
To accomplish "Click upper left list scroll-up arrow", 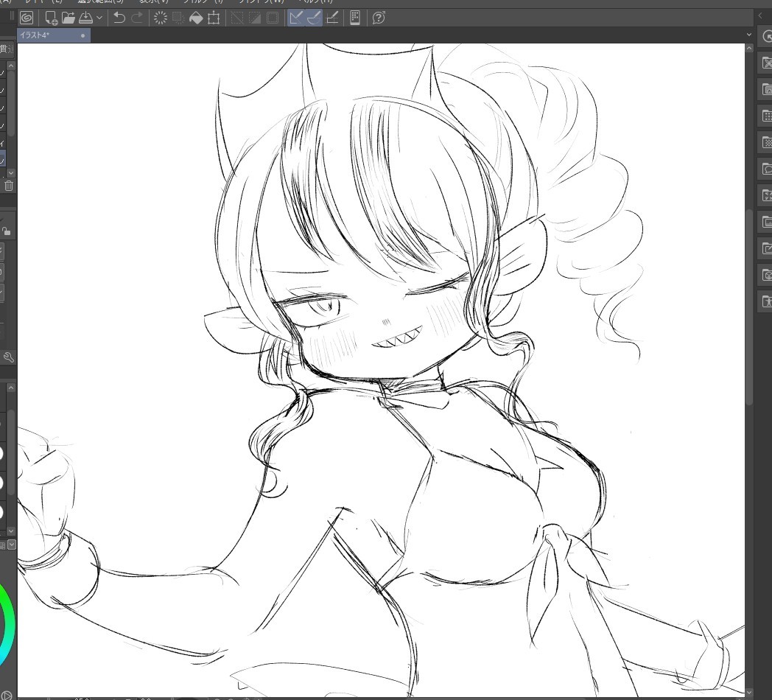I will (11, 66).
